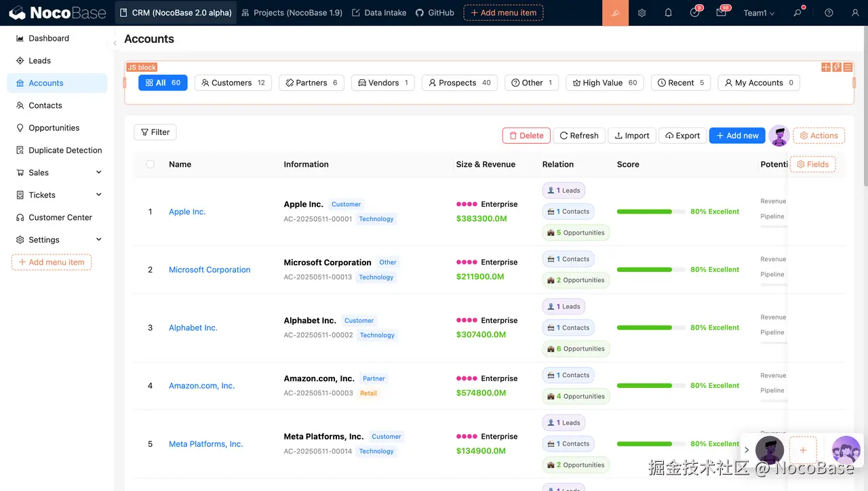
Task: Go to Opportunities in sidebar
Action: (x=57, y=127)
